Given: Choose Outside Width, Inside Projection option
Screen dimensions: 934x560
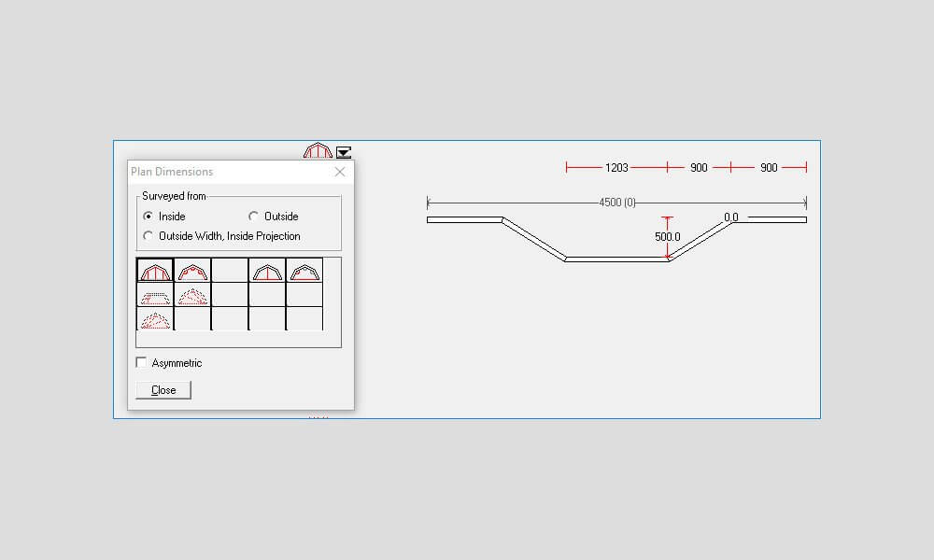Looking at the screenshot, I should 147,236.
